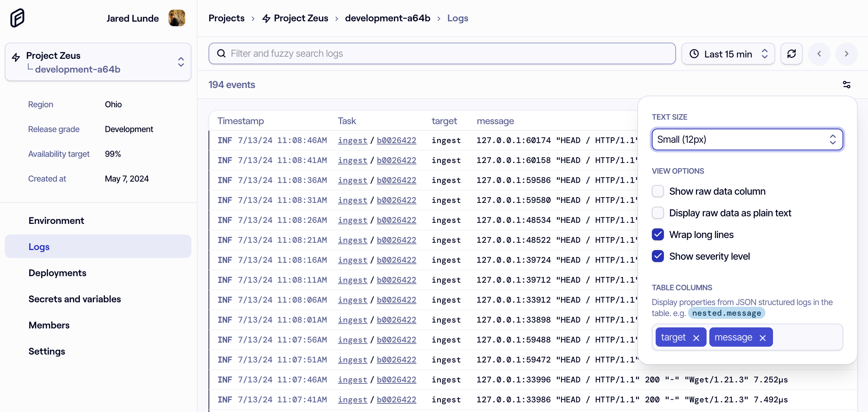Click the Task column header

(347, 121)
